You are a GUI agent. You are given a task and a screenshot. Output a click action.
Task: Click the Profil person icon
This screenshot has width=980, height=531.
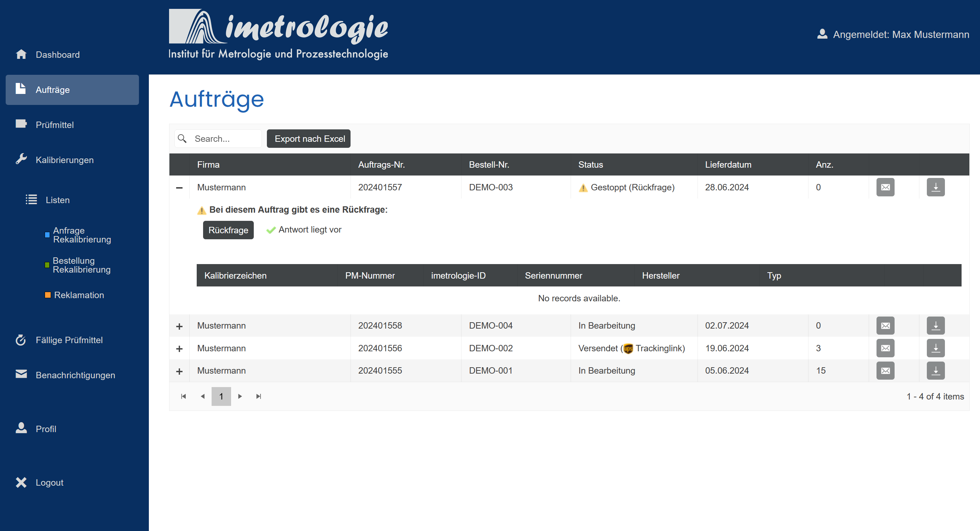click(21, 428)
